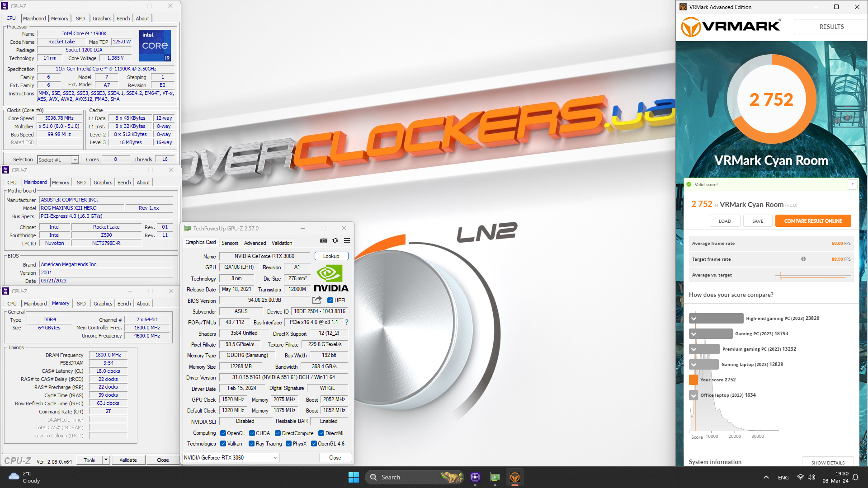Switch to the Sensors tab in GPU-Z
Viewport: 868px width, 488px height.
click(x=230, y=243)
